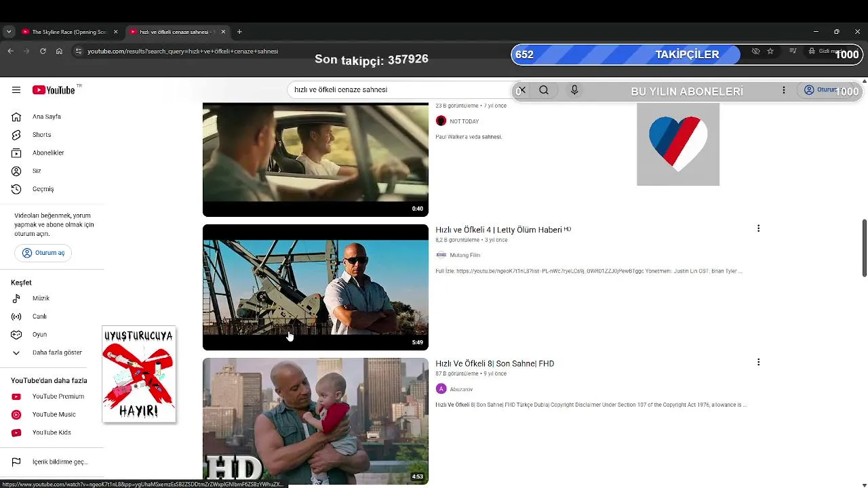Open the YouTube guide hamburger menu
Viewport: 868px width, 488px height.
pyautogui.click(x=16, y=90)
